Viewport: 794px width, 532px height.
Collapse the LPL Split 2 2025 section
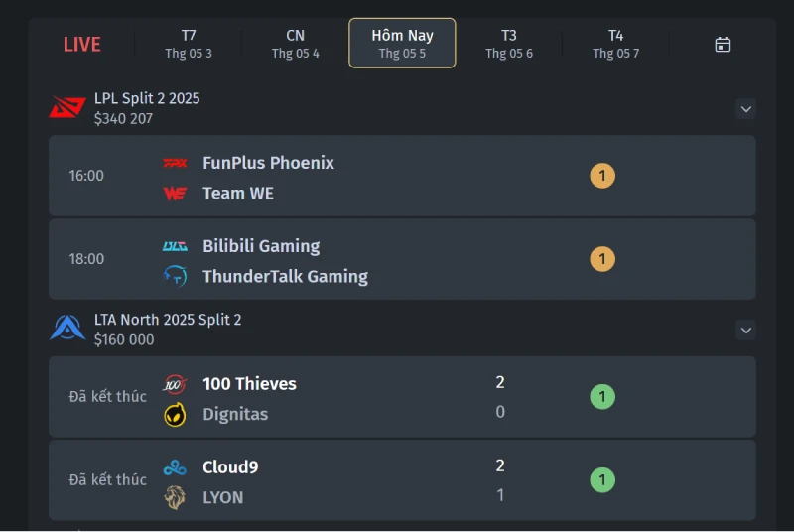[746, 108]
